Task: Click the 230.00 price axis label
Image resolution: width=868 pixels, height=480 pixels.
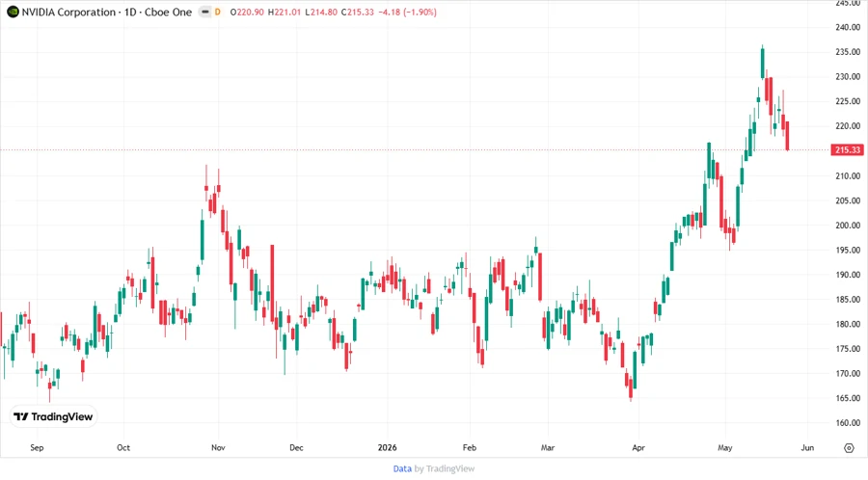Action: [848, 77]
